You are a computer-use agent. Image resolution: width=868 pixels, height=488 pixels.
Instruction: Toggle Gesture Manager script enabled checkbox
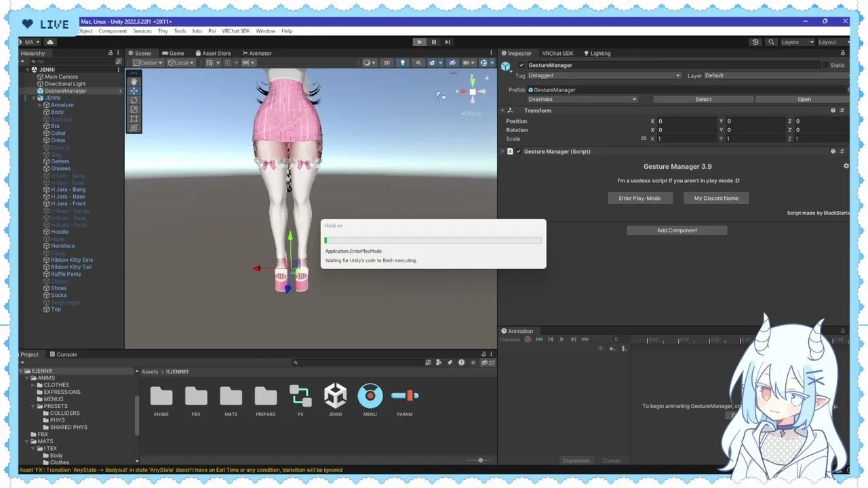[519, 151]
